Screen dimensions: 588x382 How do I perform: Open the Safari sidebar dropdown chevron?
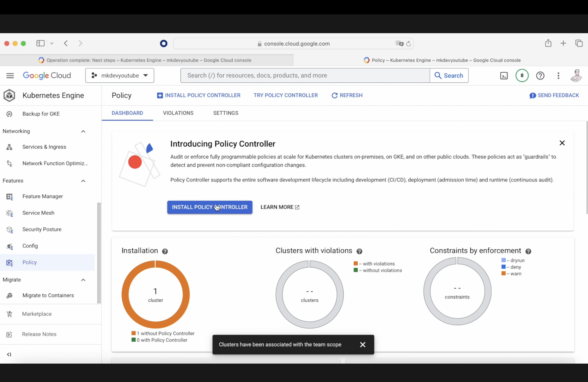pyautogui.click(x=52, y=43)
